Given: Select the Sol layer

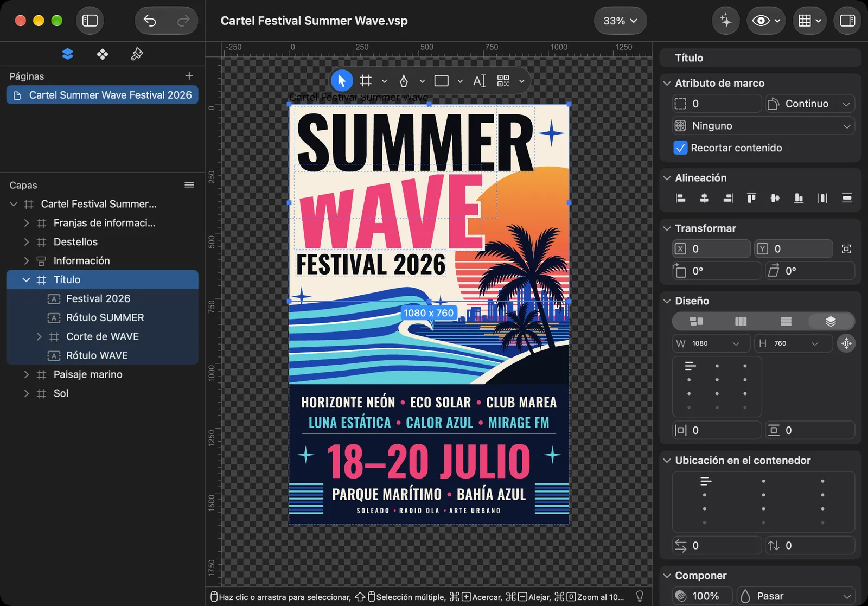Looking at the screenshot, I should [102, 393].
